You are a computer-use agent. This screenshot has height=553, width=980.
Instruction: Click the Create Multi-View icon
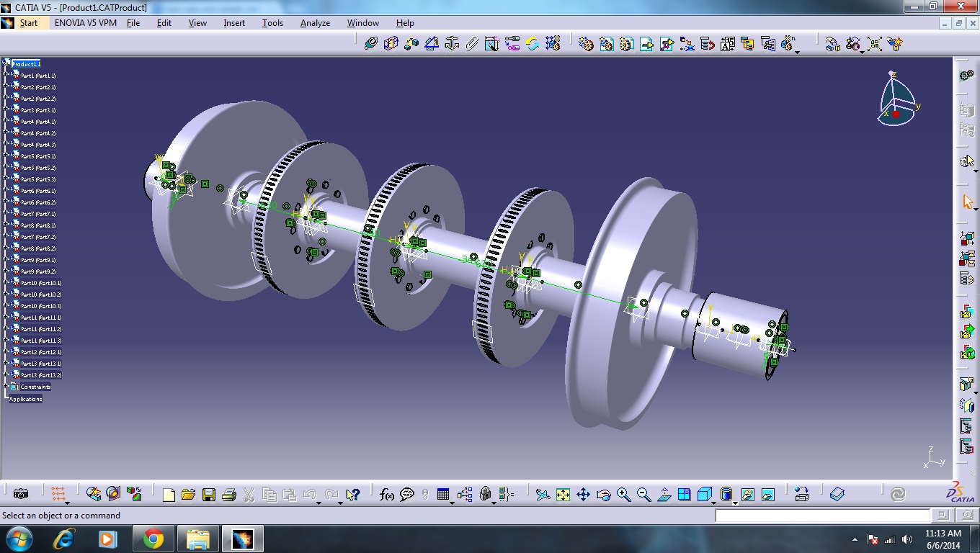pyautogui.click(x=685, y=494)
